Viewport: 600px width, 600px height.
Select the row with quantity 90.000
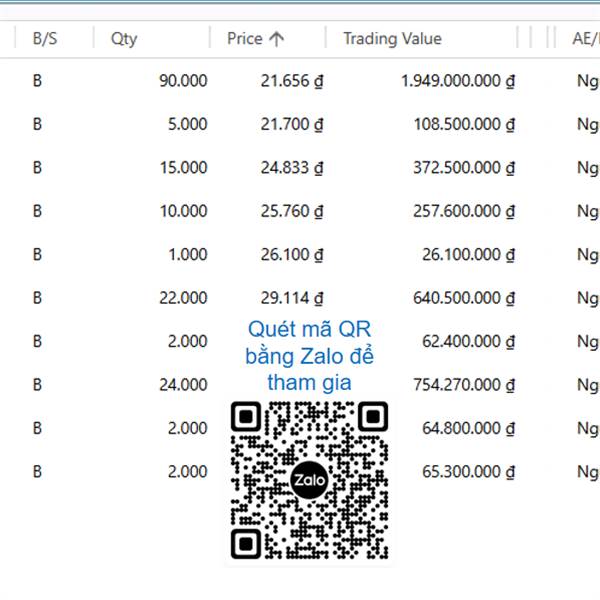click(x=300, y=81)
